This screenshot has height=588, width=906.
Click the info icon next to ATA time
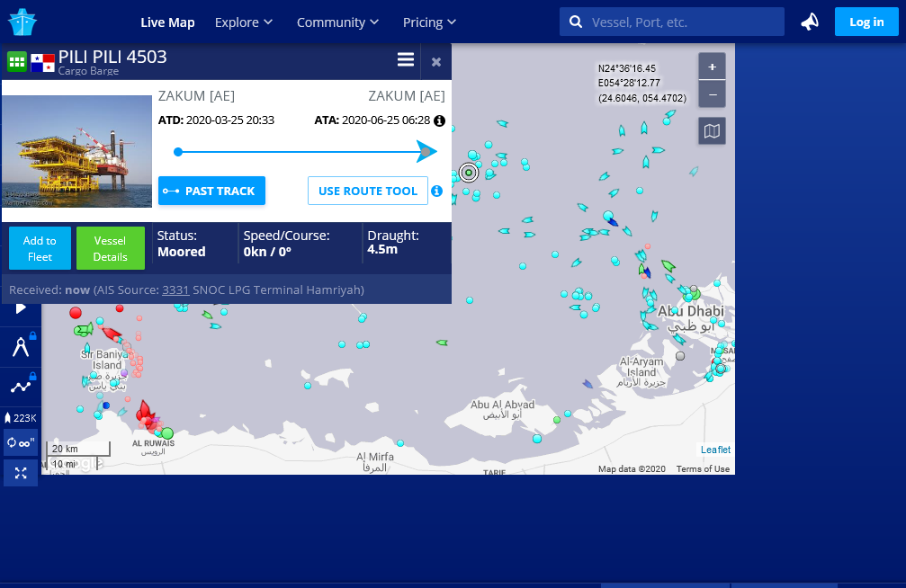pyautogui.click(x=439, y=120)
